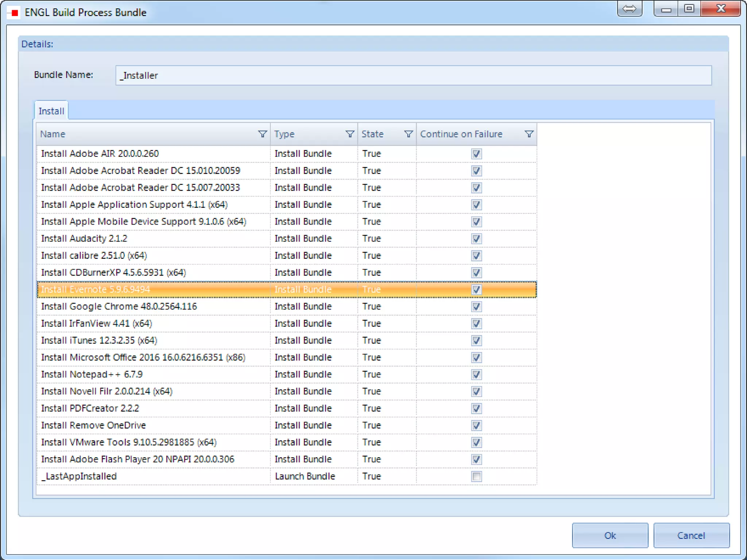Toggle Continue on Failure for iTunes
The height and width of the screenshot is (560, 747).
(476, 341)
